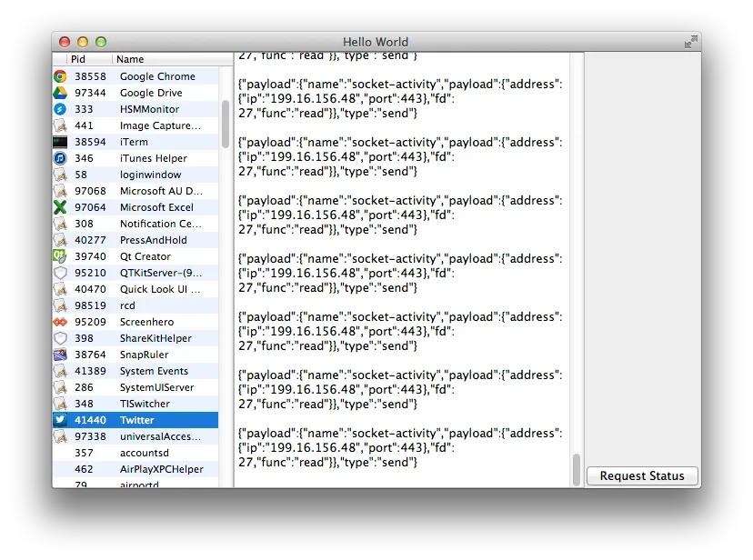
Task: Click the Qt Creator icon
Action: click(x=60, y=256)
